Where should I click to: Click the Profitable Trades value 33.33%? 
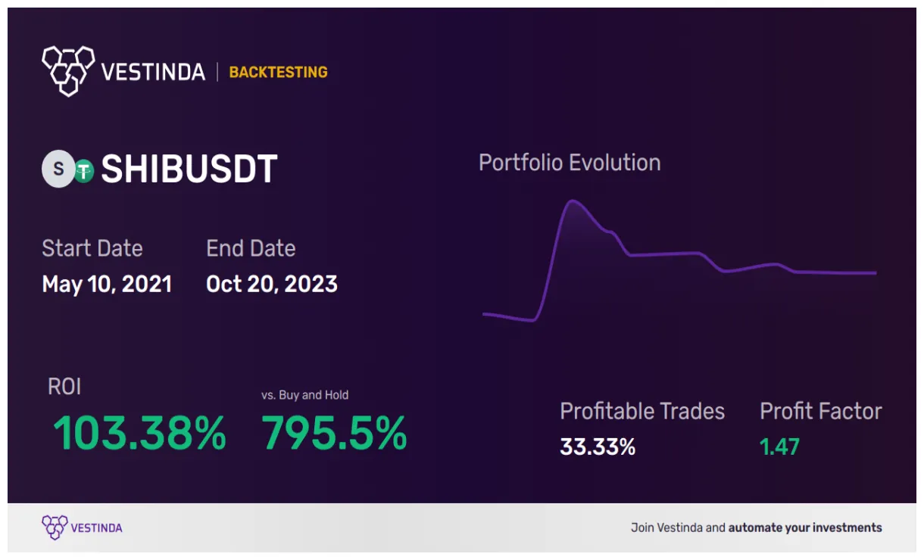pos(598,447)
